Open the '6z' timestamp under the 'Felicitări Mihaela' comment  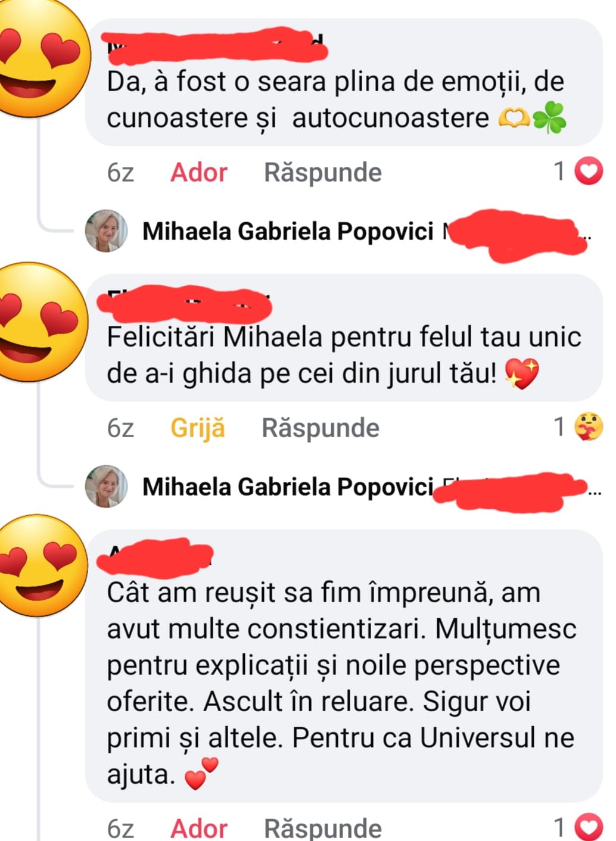(120, 428)
